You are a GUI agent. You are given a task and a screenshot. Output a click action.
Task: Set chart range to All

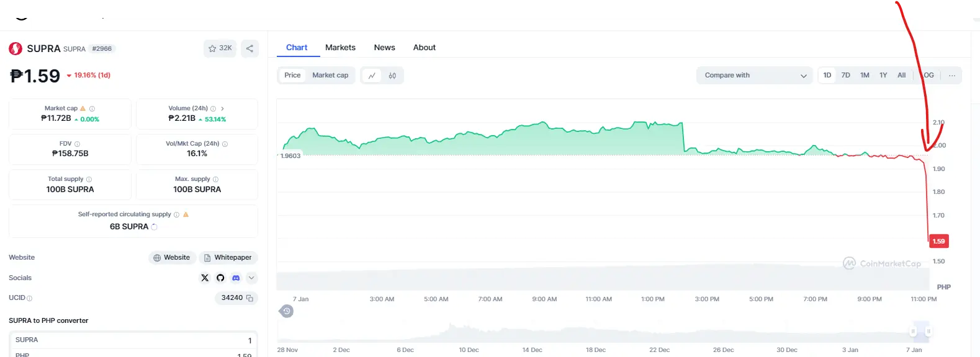pos(901,76)
